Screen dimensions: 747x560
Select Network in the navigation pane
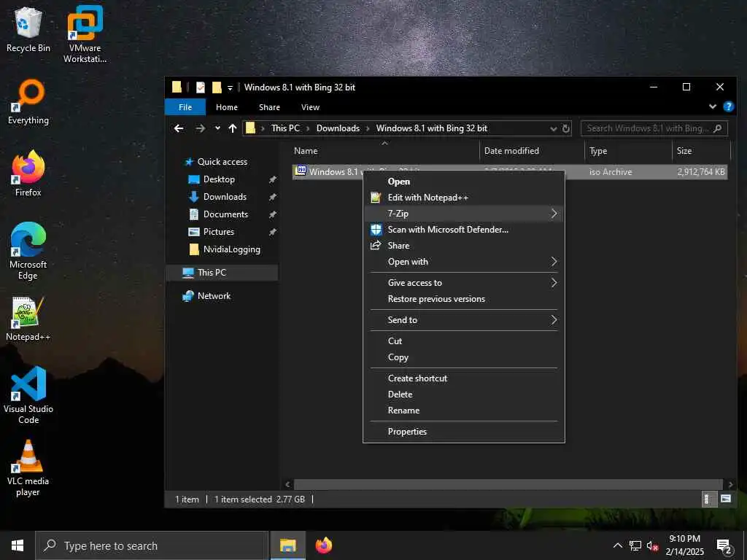(214, 296)
